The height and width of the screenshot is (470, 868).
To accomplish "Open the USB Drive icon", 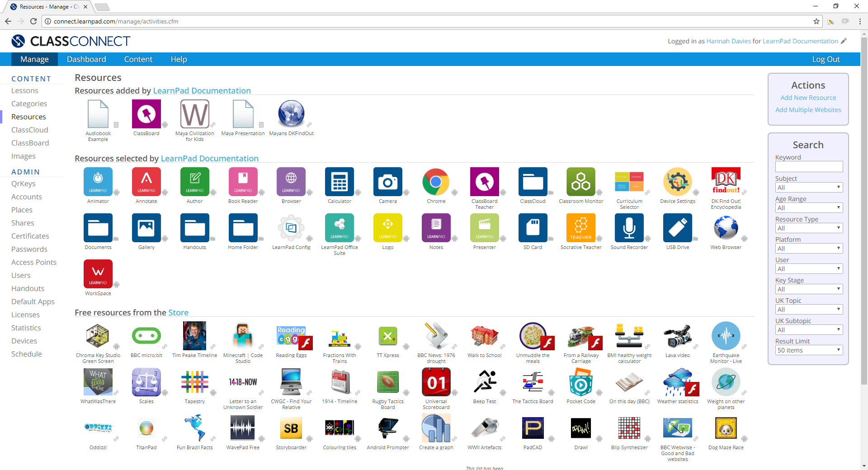I will pyautogui.click(x=678, y=228).
